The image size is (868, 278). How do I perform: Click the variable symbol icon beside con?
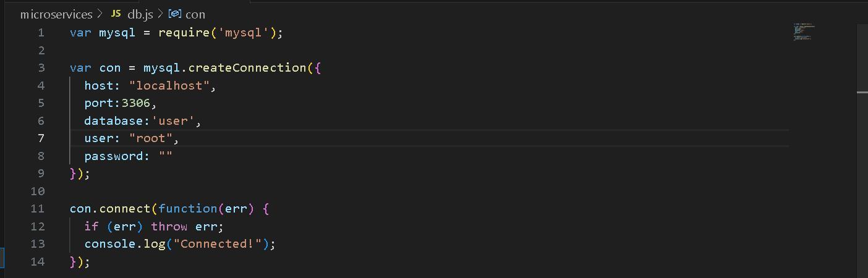click(175, 14)
